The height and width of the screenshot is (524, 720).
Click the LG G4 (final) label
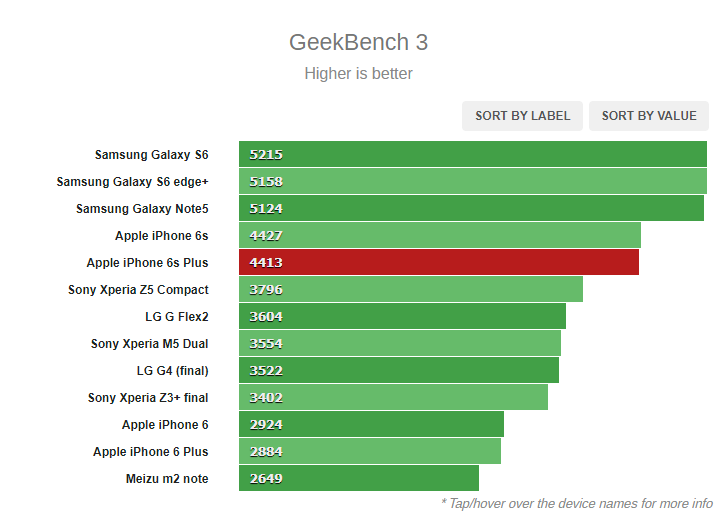pyautogui.click(x=173, y=371)
